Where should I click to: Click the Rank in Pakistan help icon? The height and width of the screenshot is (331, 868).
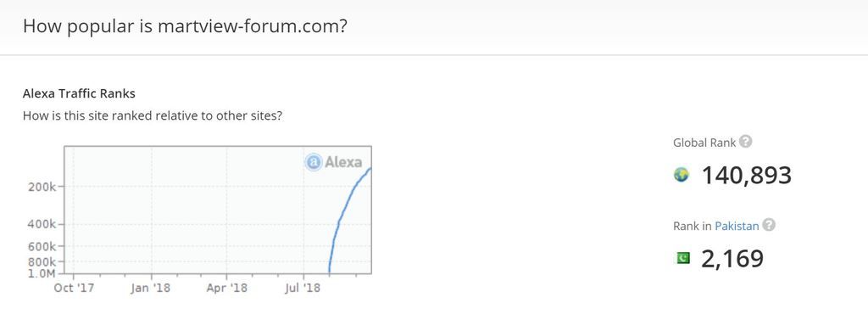(769, 225)
